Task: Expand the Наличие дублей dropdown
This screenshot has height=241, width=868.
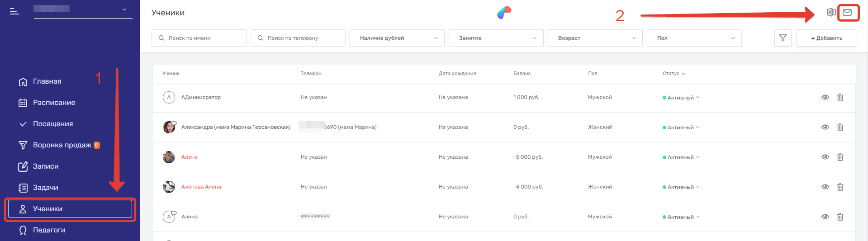Action: 397,38
